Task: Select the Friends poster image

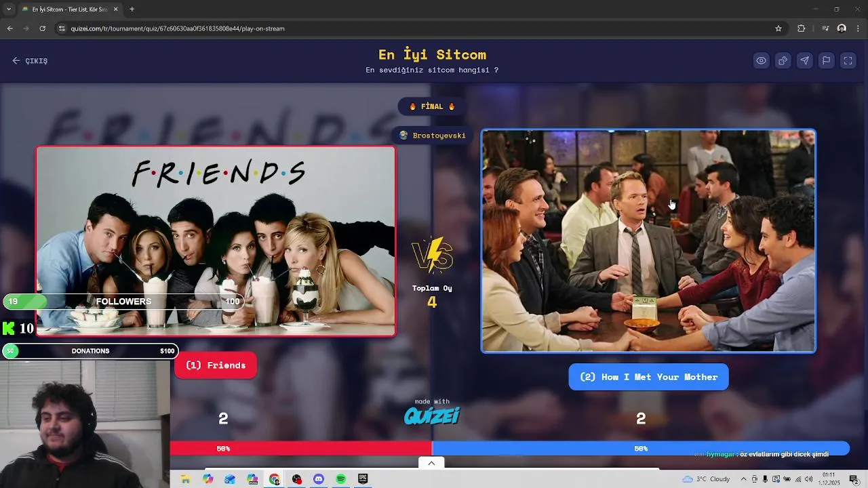Action: (x=216, y=241)
